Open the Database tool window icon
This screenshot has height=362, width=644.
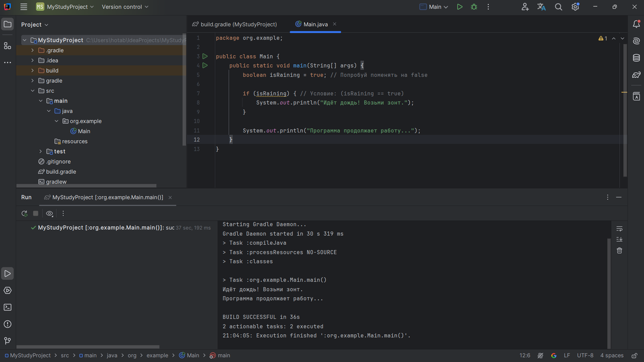[636, 58]
